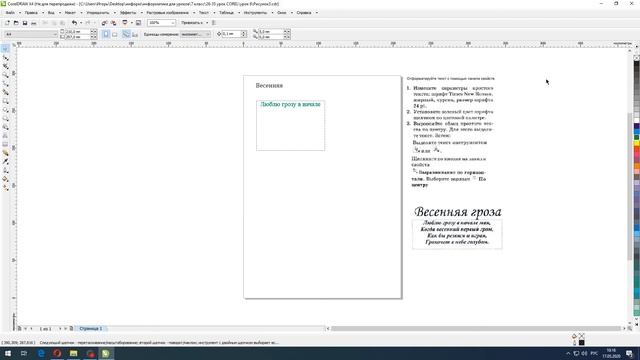The image size is (640, 360).
Task: Select the Shape tool in the toolbox
Action: click(5, 58)
